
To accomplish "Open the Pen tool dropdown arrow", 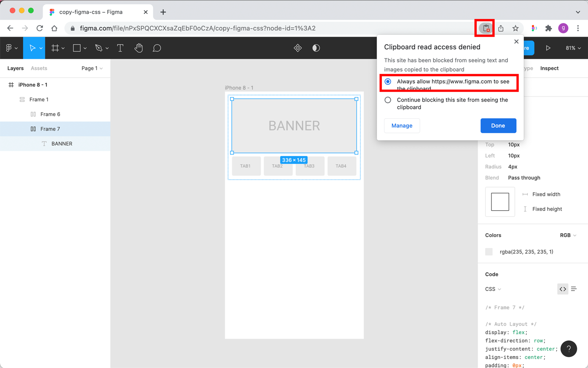I will point(107,48).
